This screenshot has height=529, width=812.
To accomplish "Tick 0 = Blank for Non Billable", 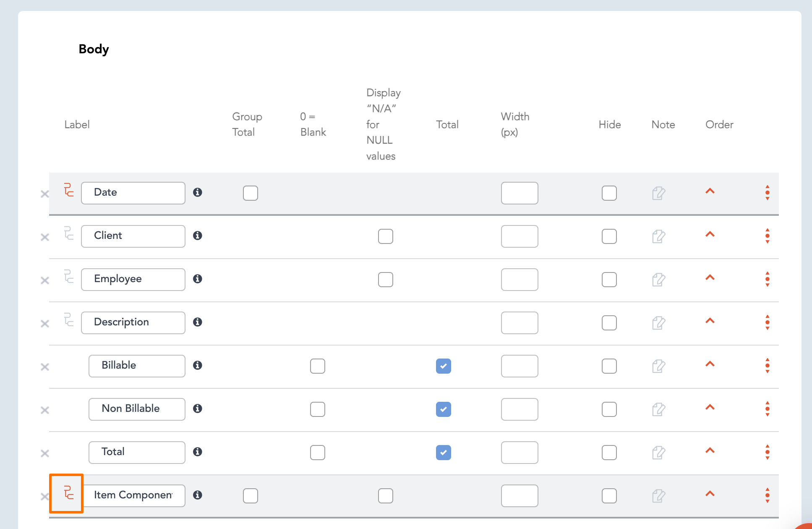I will 318,409.
